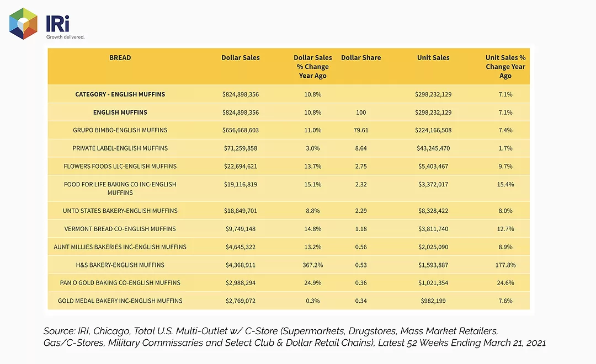The height and width of the screenshot is (364, 596).
Task: Click the $2,025,090 unit sales value
Action: [433, 247]
